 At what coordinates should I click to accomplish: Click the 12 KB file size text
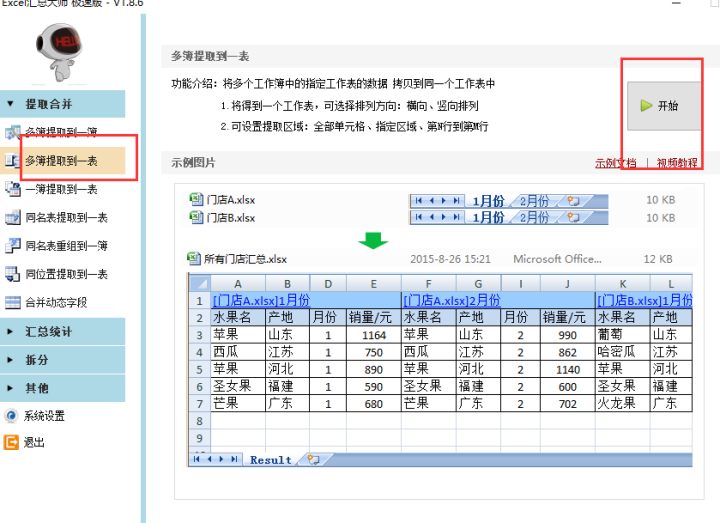(x=658, y=259)
